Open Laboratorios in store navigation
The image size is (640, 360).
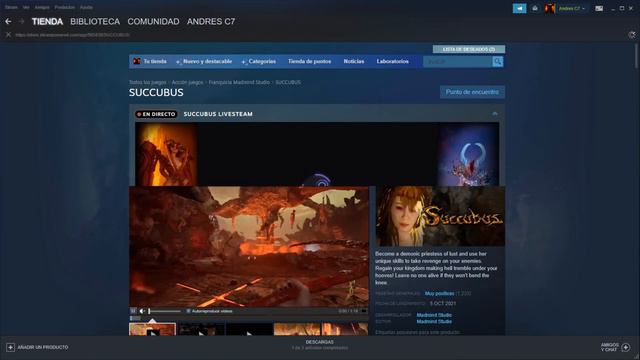393,61
